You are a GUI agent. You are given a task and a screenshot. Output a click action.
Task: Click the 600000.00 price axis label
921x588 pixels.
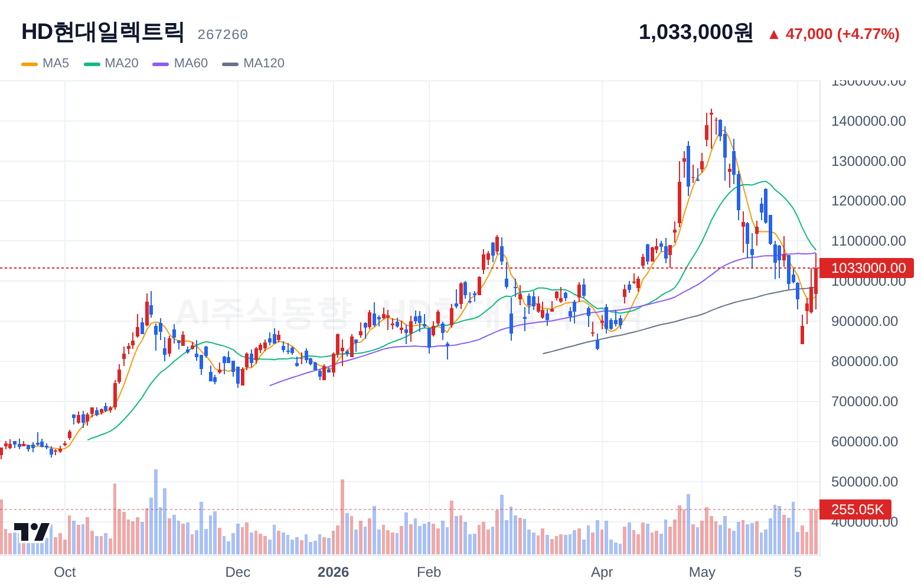coord(864,442)
